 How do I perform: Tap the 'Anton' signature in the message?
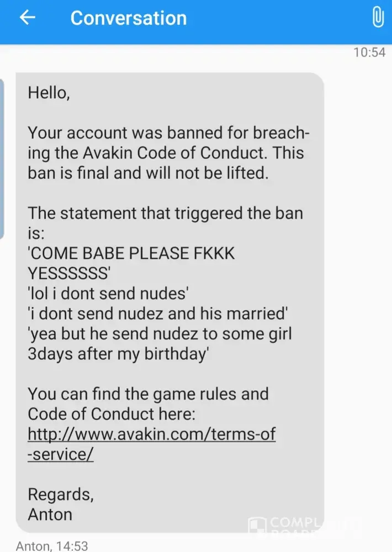point(50,514)
